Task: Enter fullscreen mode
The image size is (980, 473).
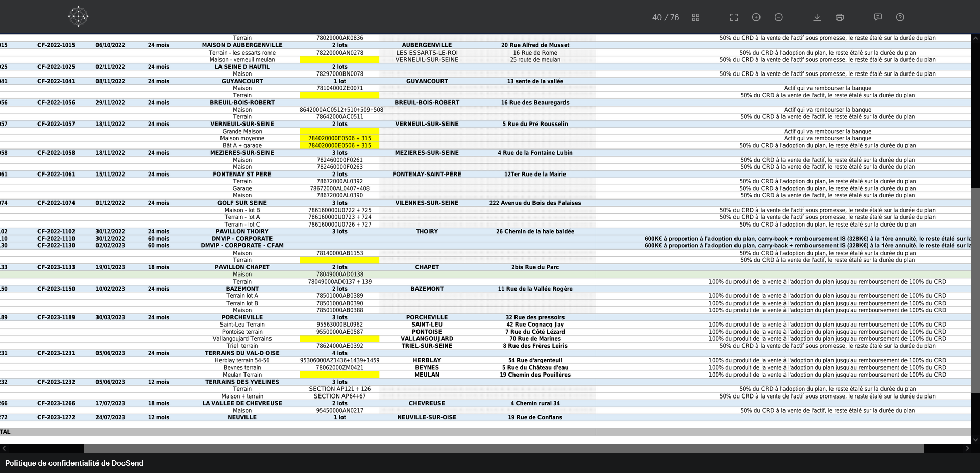Action: coord(733,17)
